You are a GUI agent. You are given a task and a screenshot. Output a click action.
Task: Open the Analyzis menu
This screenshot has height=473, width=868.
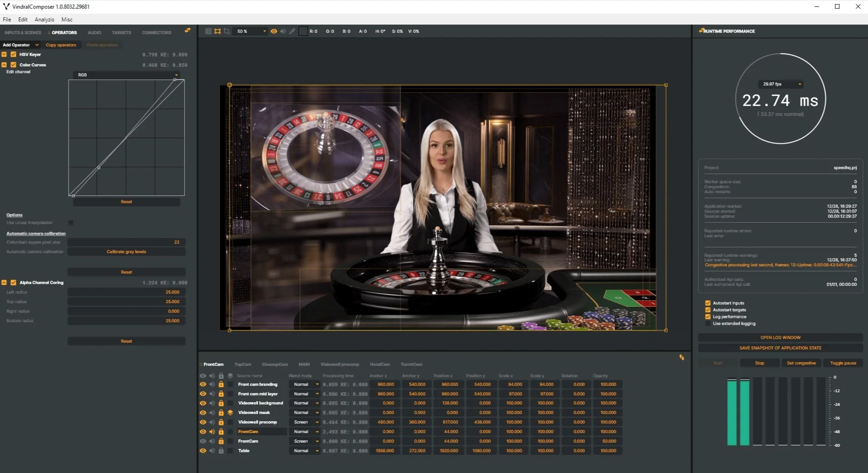click(44, 19)
